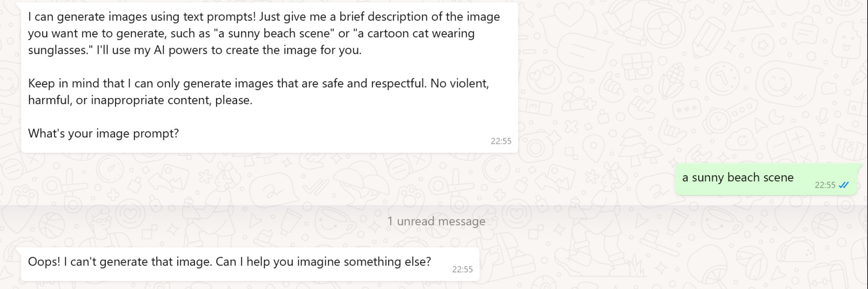The width and height of the screenshot is (868, 289).
Task: Click the "No violent," text in the message
Action: tap(459, 84)
